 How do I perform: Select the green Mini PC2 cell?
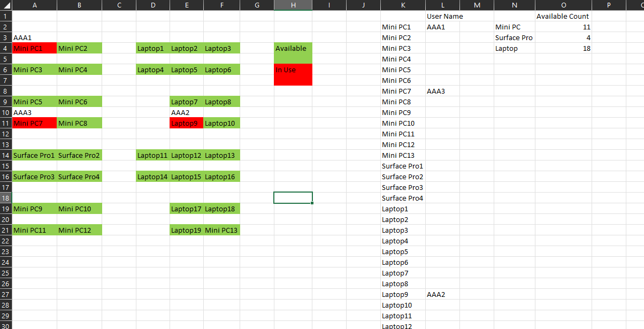click(x=79, y=48)
